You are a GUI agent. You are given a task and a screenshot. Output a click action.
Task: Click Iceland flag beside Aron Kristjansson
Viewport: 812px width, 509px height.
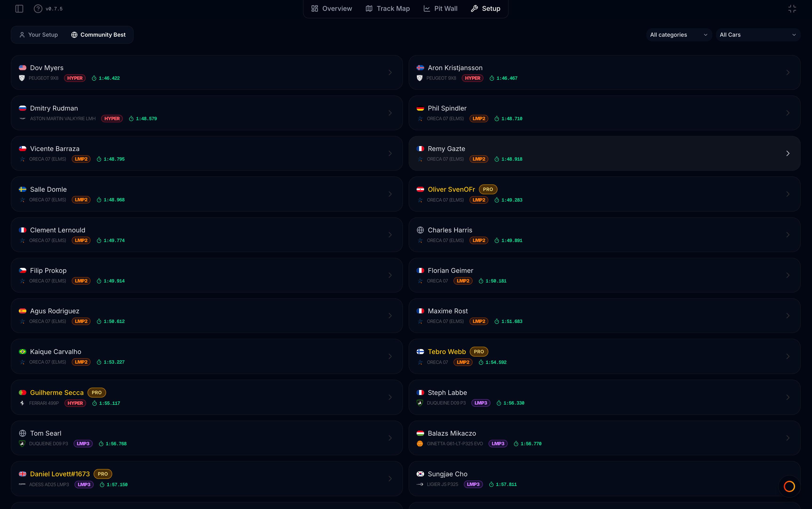tap(420, 68)
